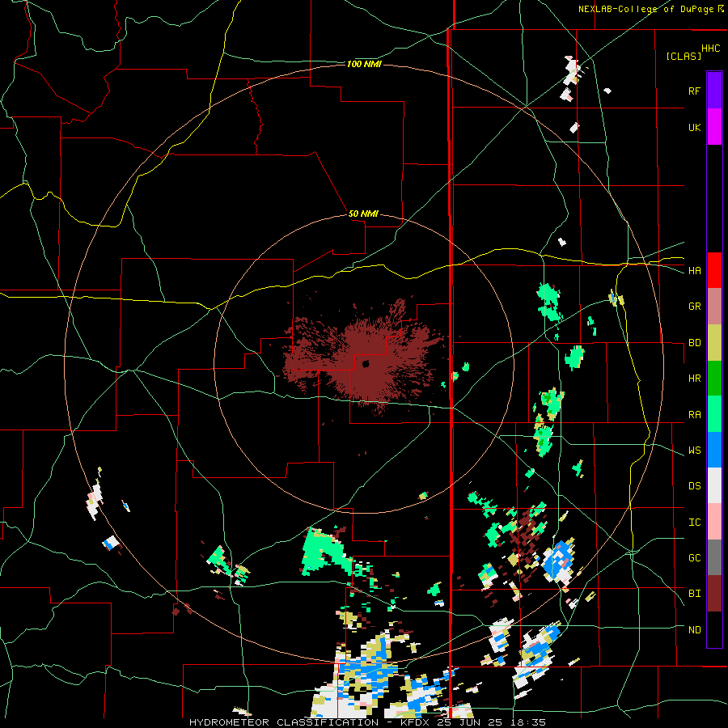
Task: Click the RF legend label
Action: coord(694,91)
